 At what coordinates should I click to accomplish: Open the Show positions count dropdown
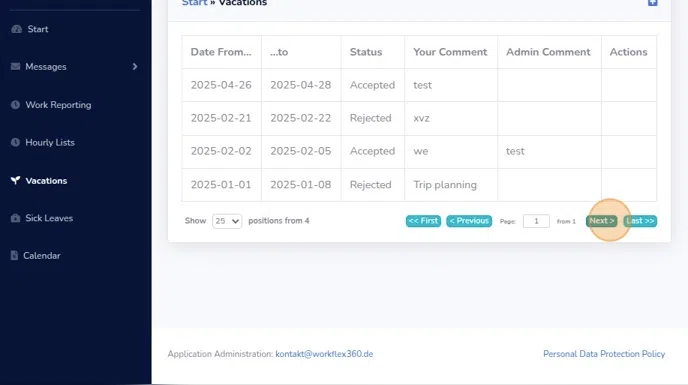coord(227,221)
